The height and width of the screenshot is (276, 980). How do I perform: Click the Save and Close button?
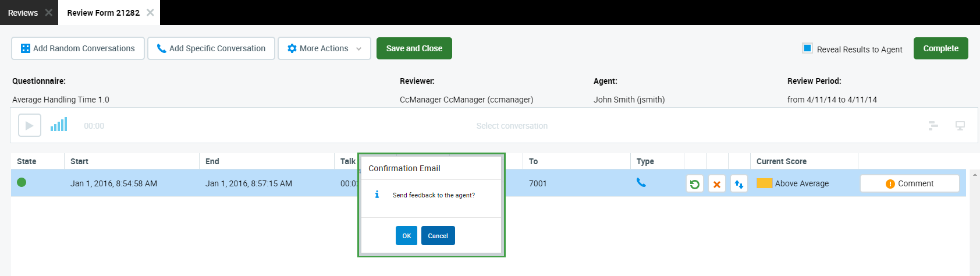pyautogui.click(x=414, y=48)
